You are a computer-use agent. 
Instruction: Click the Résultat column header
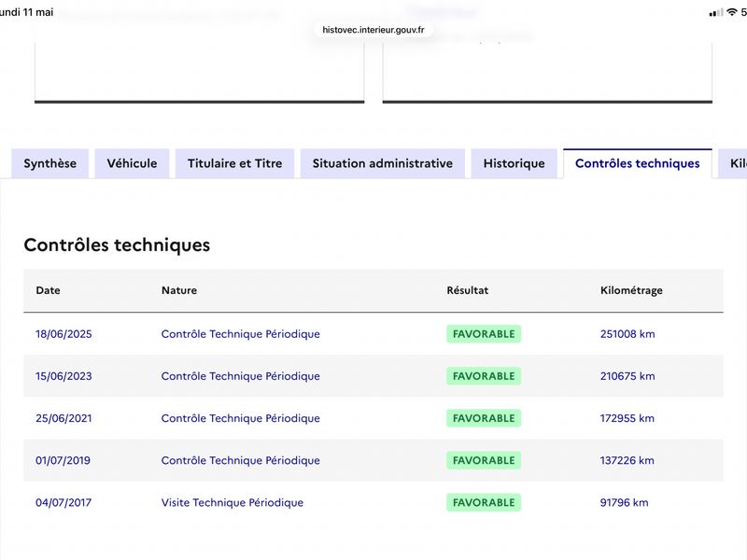(468, 290)
